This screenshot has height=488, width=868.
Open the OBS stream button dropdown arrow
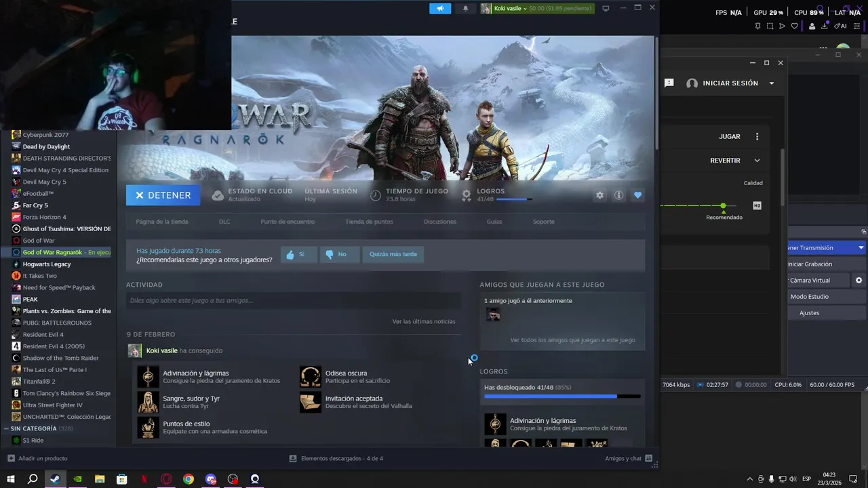click(861, 248)
